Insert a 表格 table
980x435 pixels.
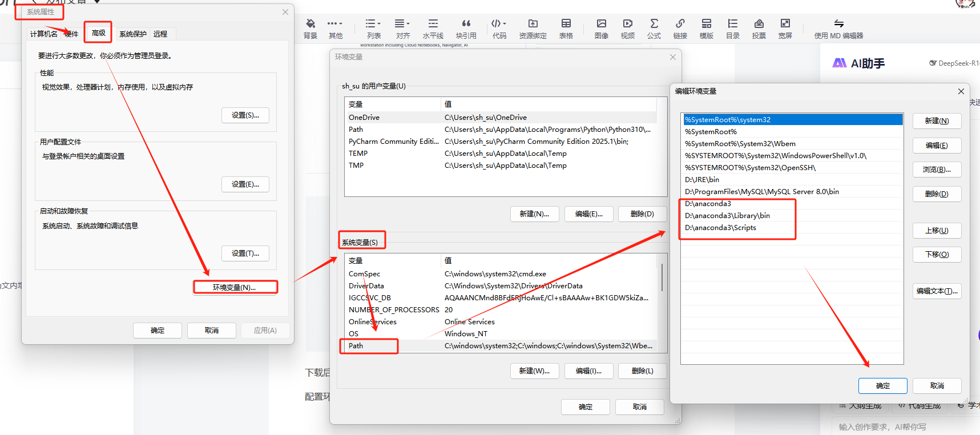tap(566, 29)
